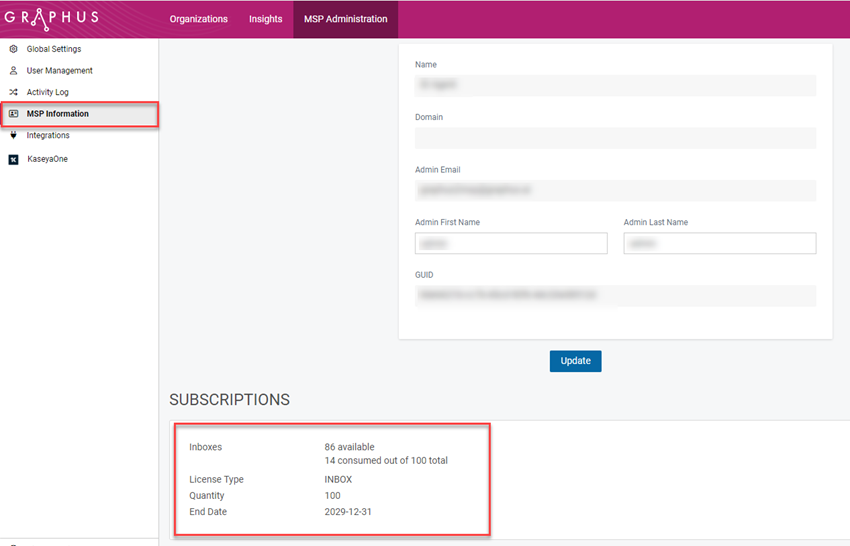Open the Insights tab
This screenshot has width=850, height=546.
pos(265,19)
